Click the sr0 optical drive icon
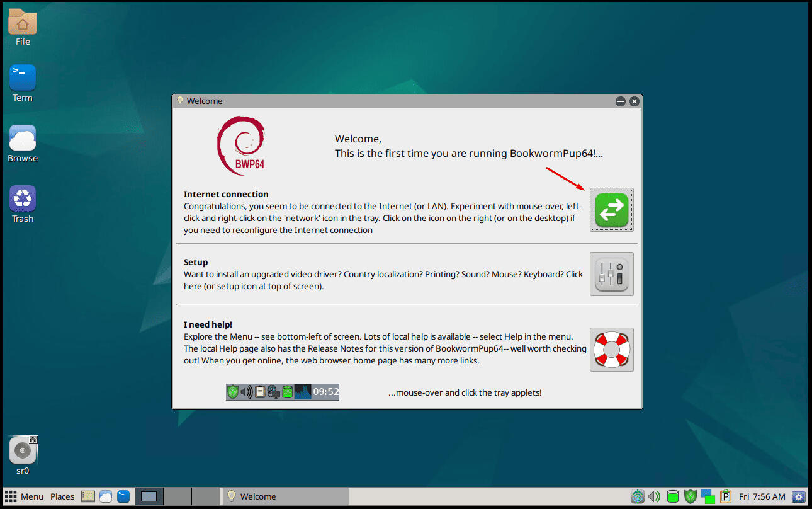 click(23, 450)
